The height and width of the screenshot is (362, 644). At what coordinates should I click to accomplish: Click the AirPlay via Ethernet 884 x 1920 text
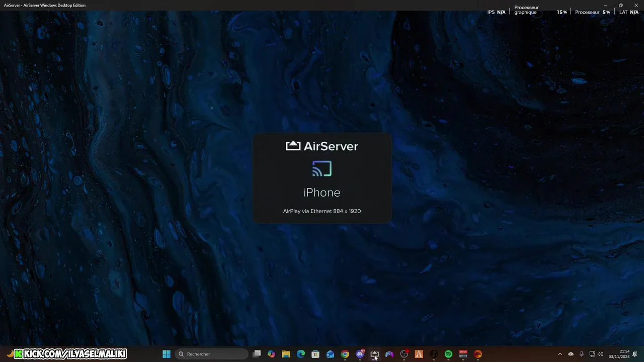coord(322,211)
